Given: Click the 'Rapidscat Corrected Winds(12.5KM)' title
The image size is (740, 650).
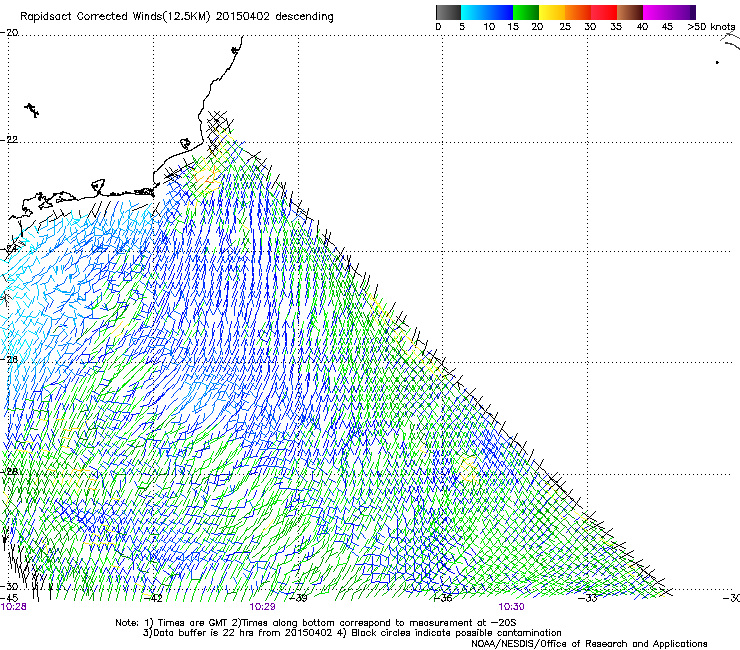Looking at the screenshot, I should [115, 17].
